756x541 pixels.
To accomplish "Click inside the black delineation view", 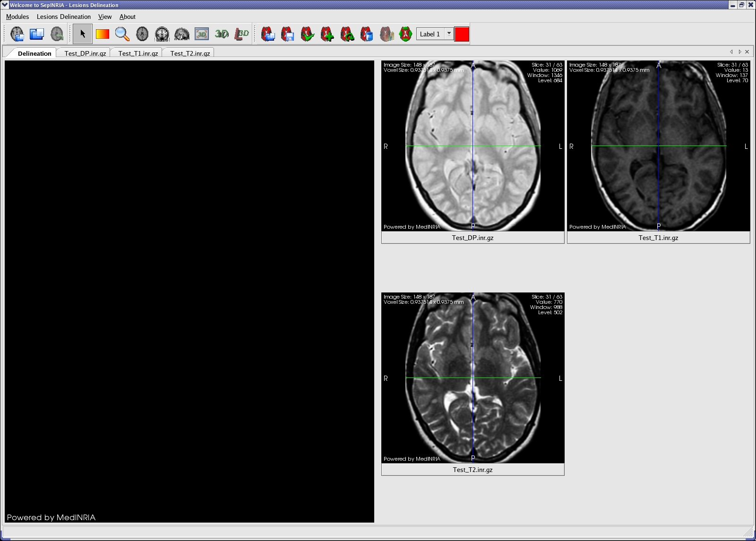I will point(189,292).
